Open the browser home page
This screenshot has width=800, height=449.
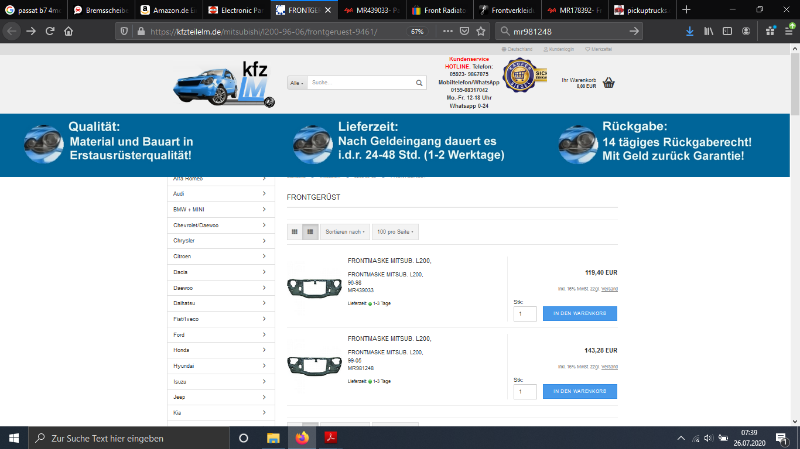coord(68,32)
